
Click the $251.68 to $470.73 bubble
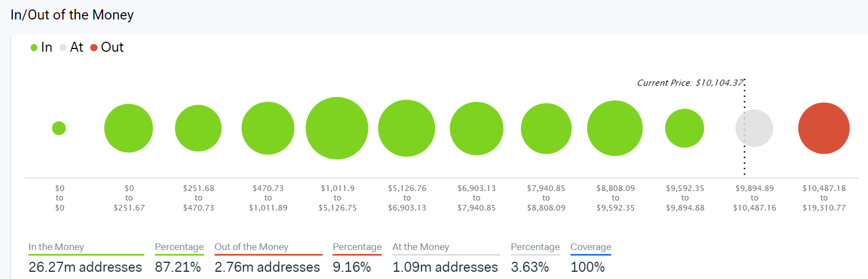click(199, 128)
